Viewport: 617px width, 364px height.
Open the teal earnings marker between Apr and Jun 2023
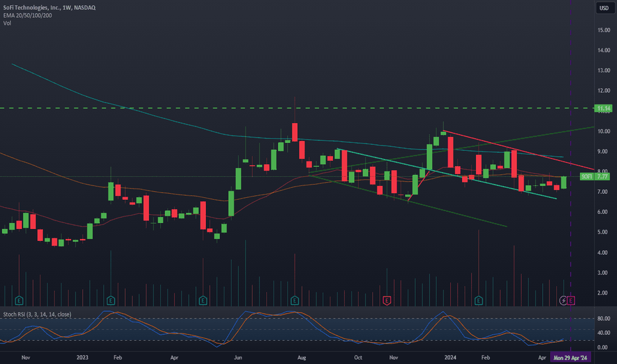(203, 300)
